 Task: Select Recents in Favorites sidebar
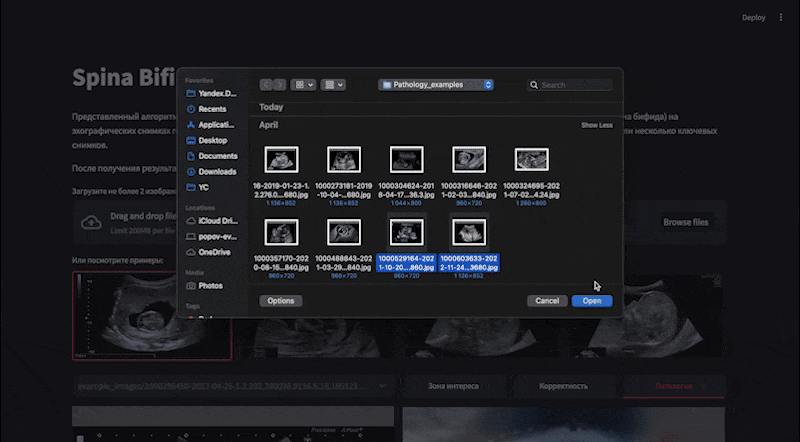pyautogui.click(x=207, y=109)
